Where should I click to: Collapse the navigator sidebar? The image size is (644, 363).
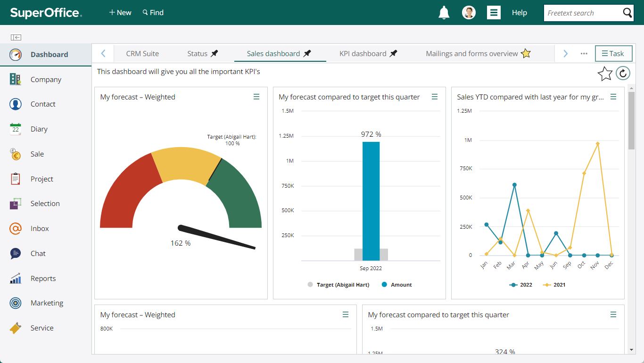(16, 37)
